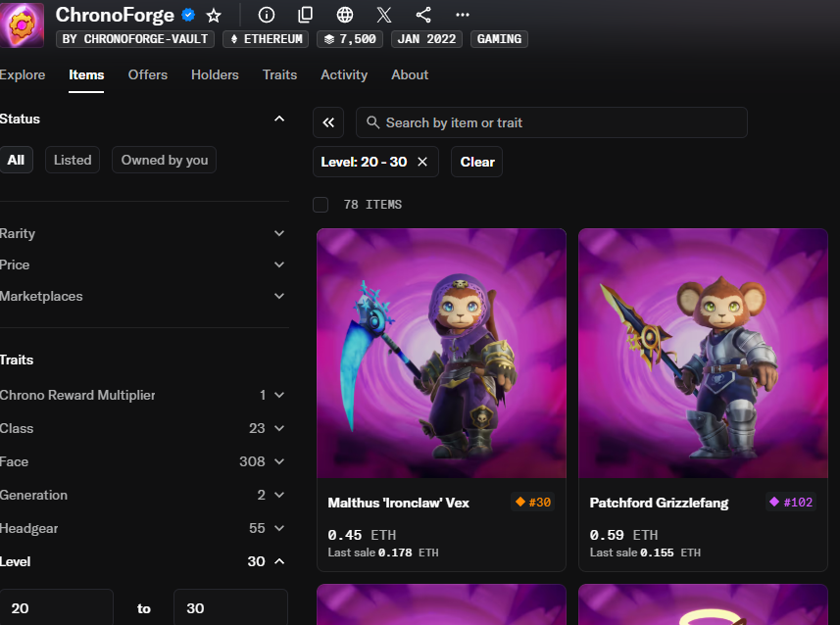Open the About tab
The width and height of the screenshot is (840, 625).
click(410, 75)
